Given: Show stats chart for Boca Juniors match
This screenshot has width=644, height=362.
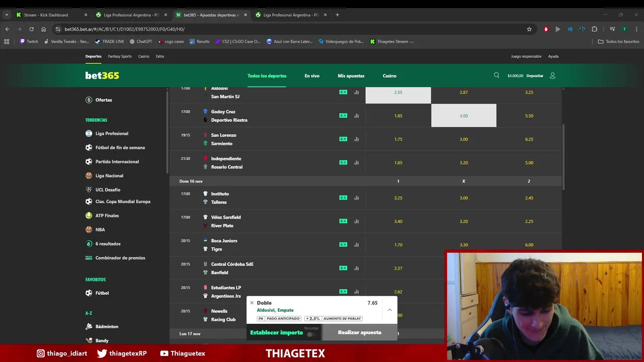Looking at the screenshot, I should pos(356,245).
